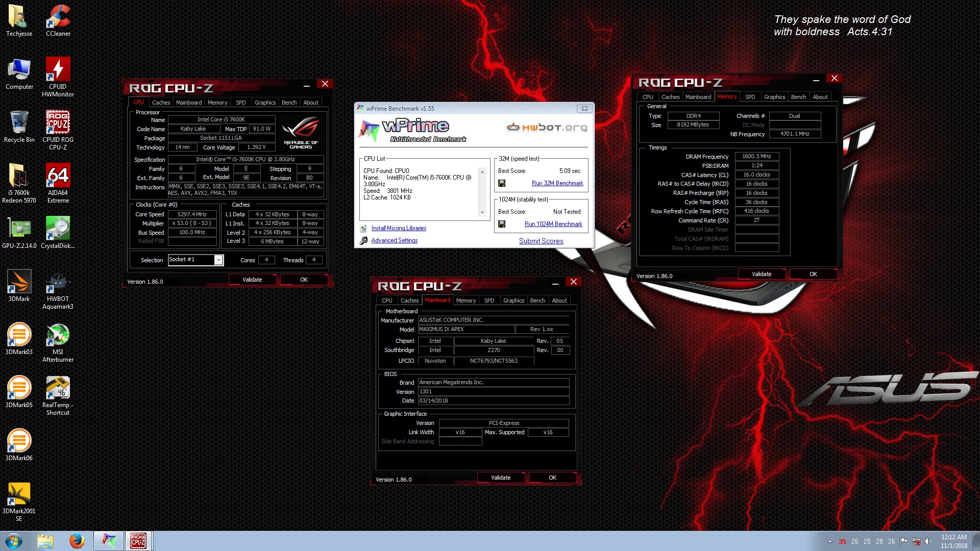The height and width of the screenshot is (551, 980).
Task: Open Mainboard tab in CPU window
Action: (x=189, y=103)
